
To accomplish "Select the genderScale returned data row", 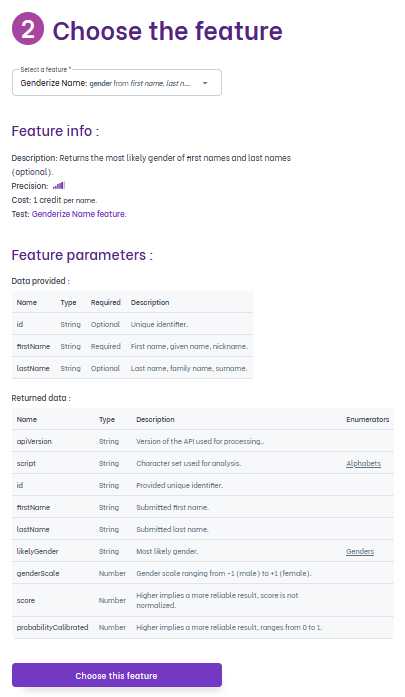I will tap(203, 573).
